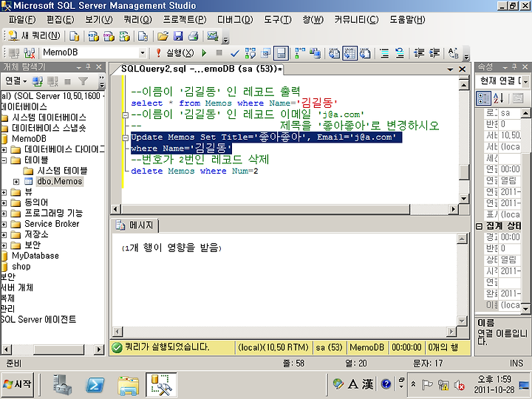Select the MyDatabase database item

[35, 256]
